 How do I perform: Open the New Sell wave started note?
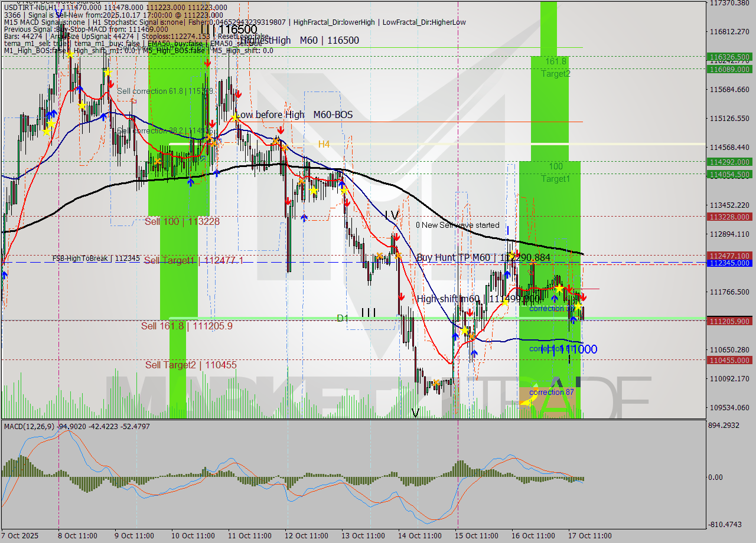click(458, 225)
